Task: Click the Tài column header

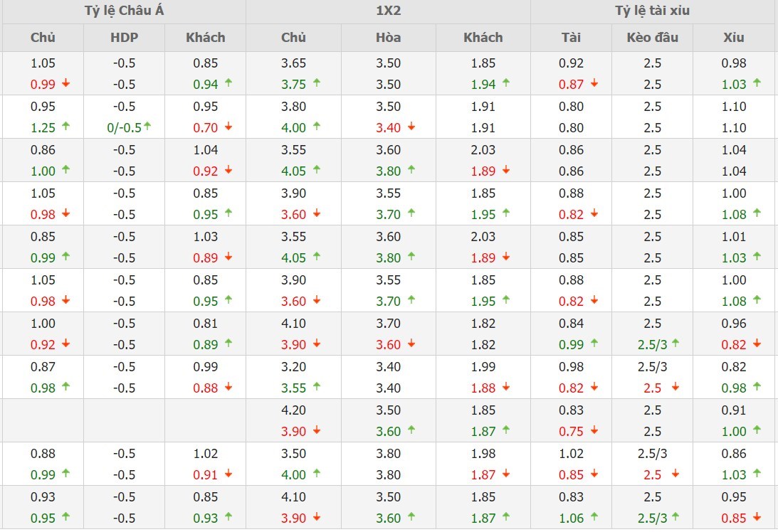Action: tap(571, 38)
